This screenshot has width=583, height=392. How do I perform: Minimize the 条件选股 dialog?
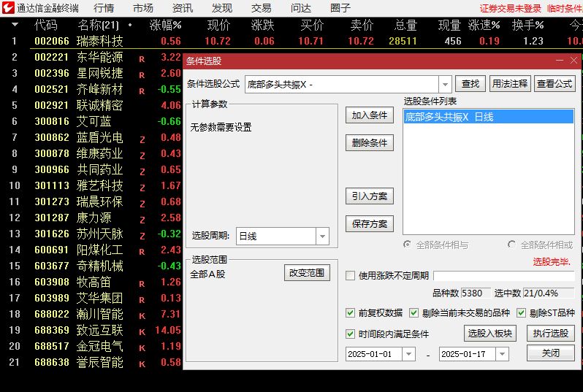pyautogui.click(x=560, y=61)
